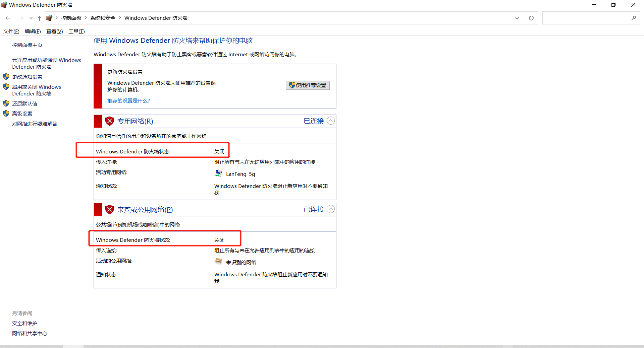
Task: Open the 查看(V) menu
Action: [x=55, y=31]
